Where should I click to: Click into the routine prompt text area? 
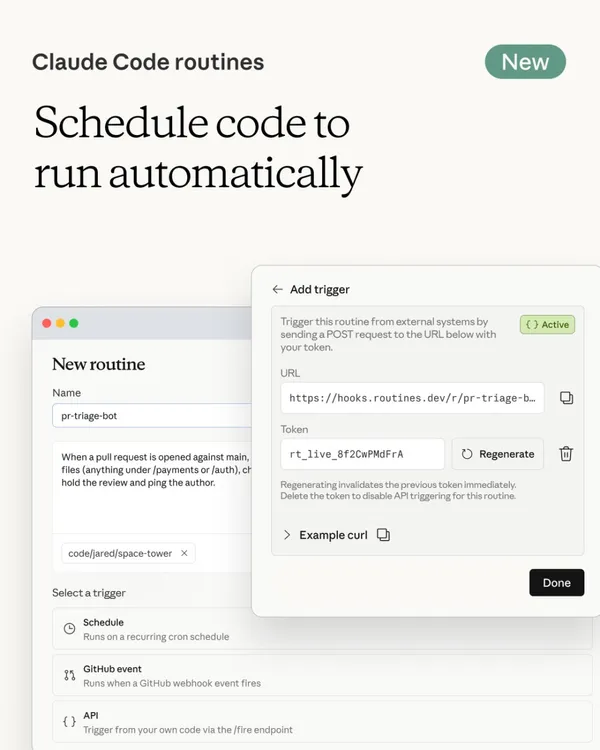coord(152,487)
